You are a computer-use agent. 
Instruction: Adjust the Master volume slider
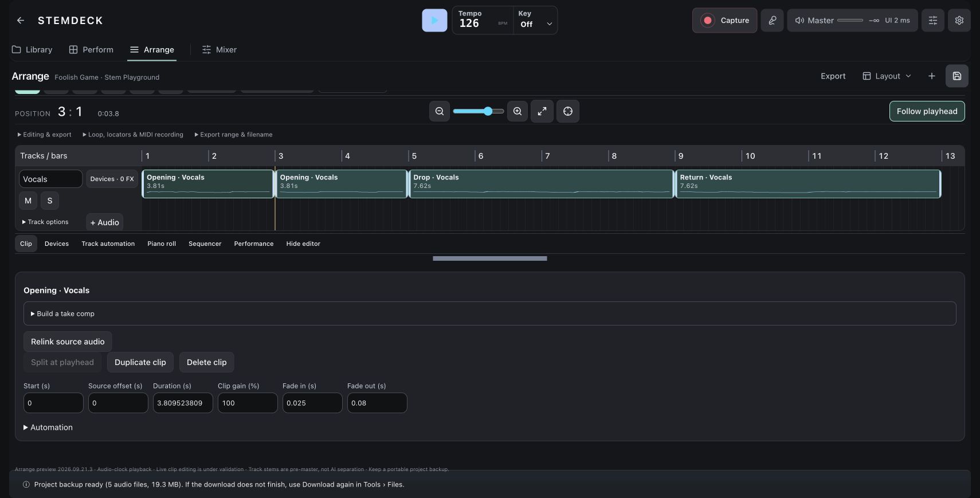click(850, 21)
